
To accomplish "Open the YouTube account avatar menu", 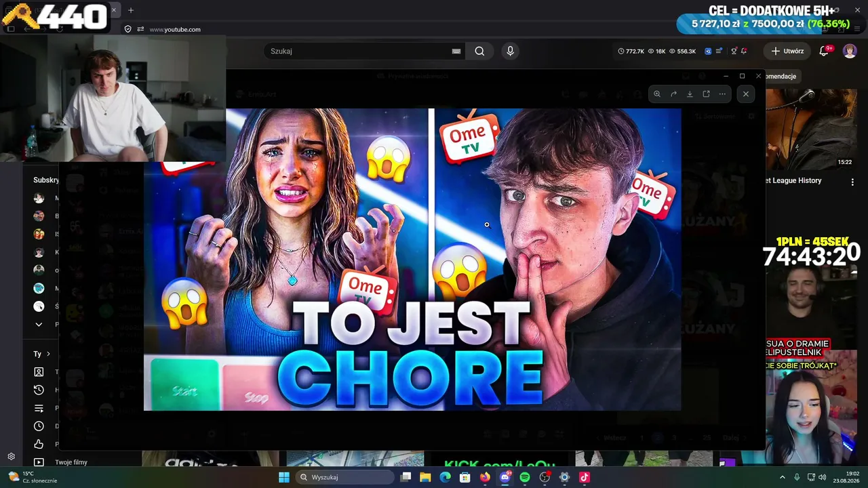I will pos(850,51).
